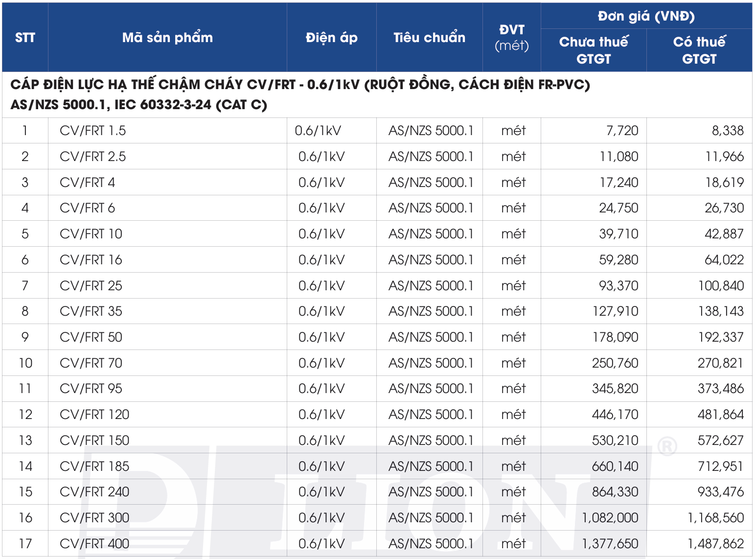Image resolution: width=756 pixels, height=559 pixels.
Task: Click the pre-tax price 1,082,000
Action: tap(610, 518)
